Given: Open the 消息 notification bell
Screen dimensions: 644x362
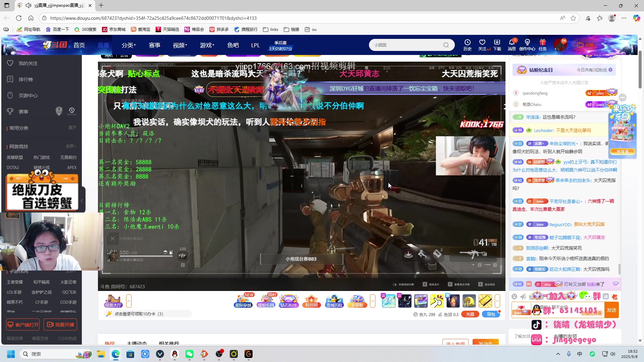Looking at the screenshot, I should [x=512, y=45].
